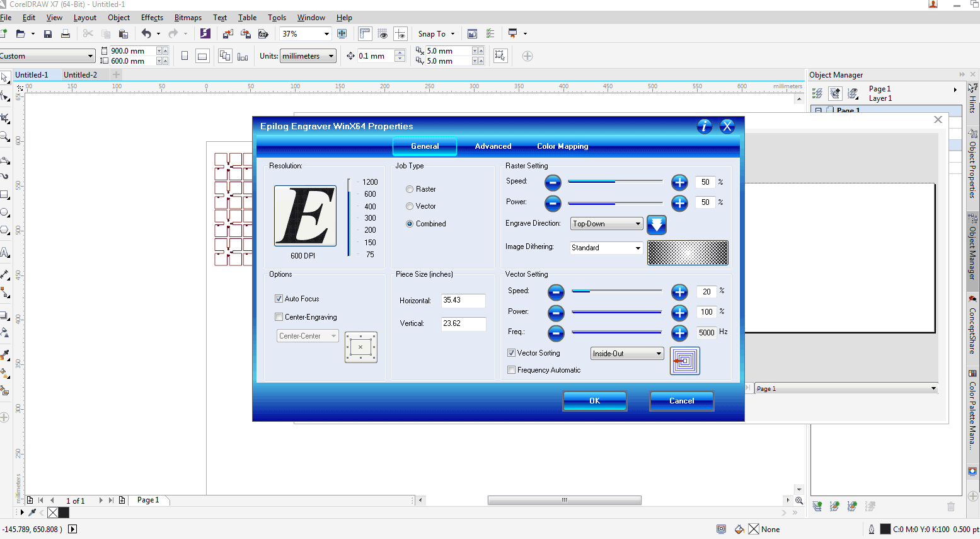Decrease Vector Power with minus button
This screenshot has width=980, height=539.
point(555,313)
